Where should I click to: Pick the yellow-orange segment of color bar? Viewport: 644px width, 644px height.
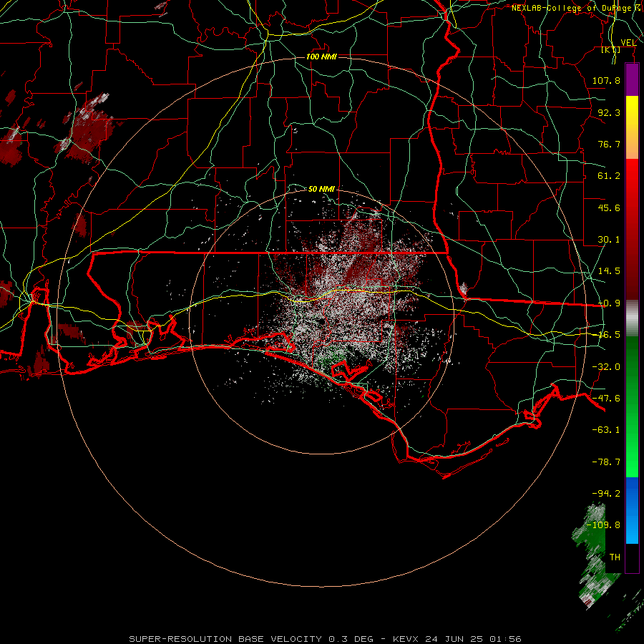pyautogui.click(x=632, y=127)
